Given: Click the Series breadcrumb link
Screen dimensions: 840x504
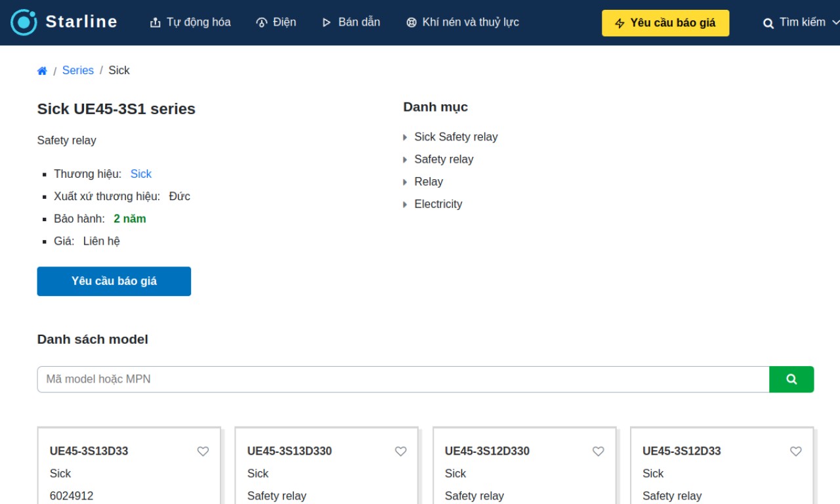Looking at the screenshot, I should coord(78,70).
